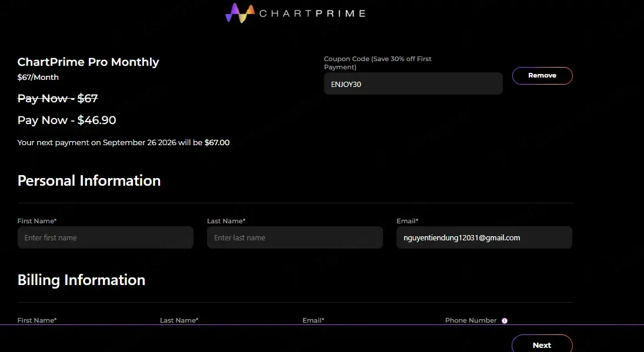Viewport: 644px width, 352px height.
Task: Remove the ENJOY30 coupon code
Action: click(542, 75)
